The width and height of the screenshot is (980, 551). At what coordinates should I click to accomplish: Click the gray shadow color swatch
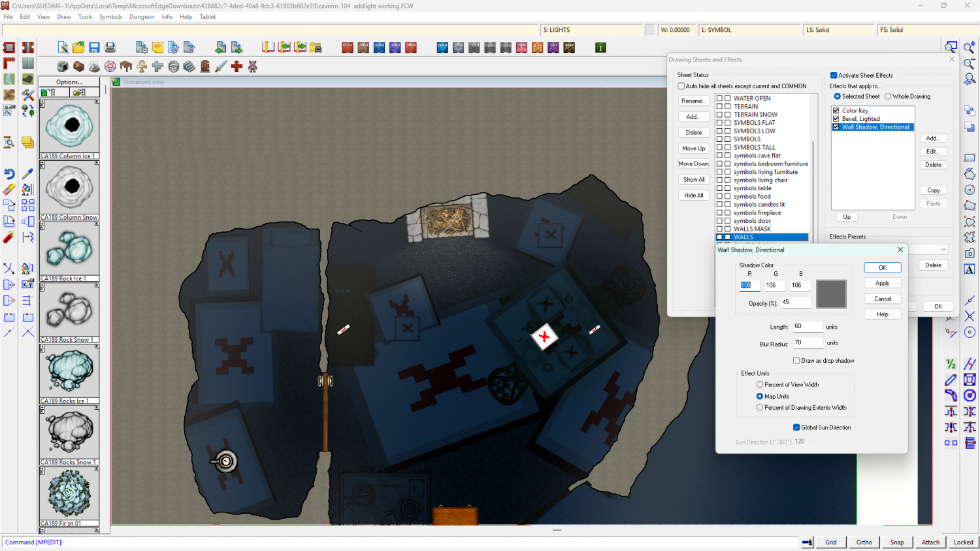coord(831,294)
